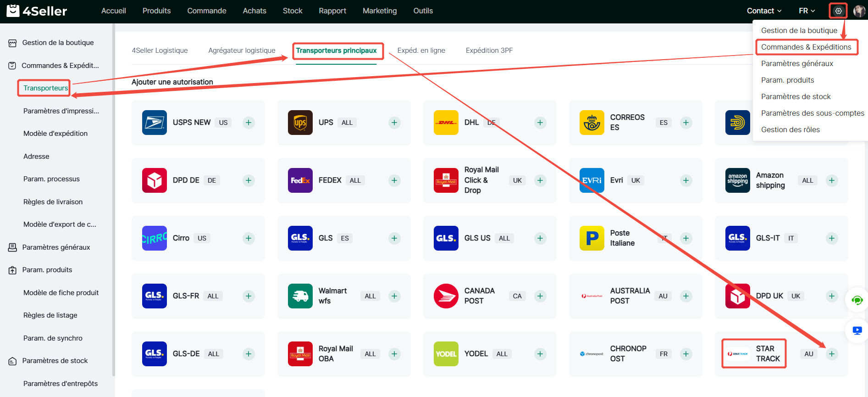Open Marketing in top navigation
The width and height of the screenshot is (868, 397).
tap(380, 11)
